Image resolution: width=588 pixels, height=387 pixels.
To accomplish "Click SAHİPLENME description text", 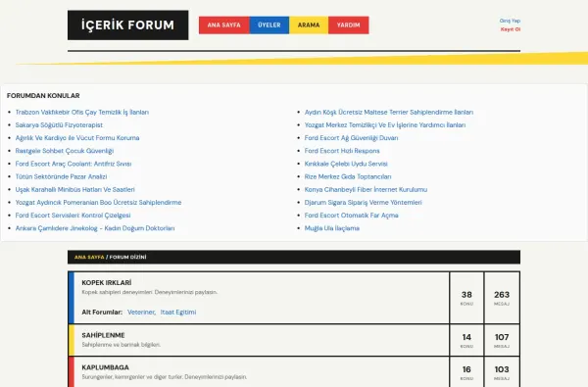I will coord(122,345).
